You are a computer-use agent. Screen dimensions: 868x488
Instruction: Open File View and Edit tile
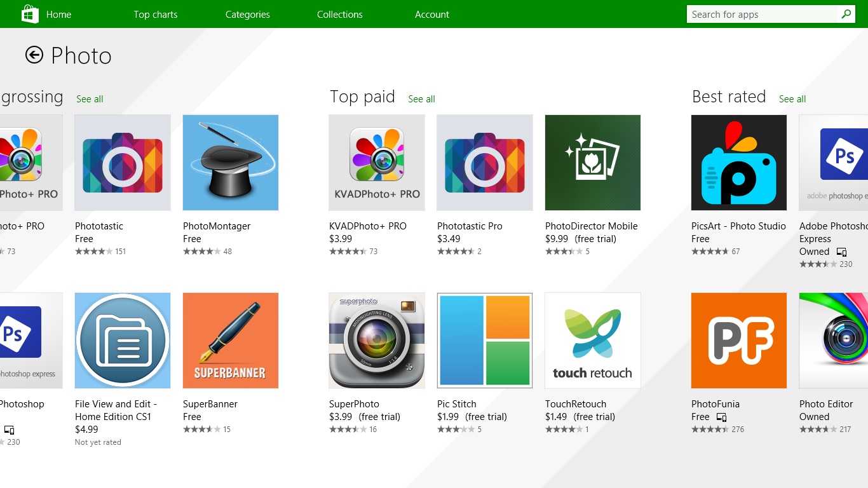coord(123,341)
